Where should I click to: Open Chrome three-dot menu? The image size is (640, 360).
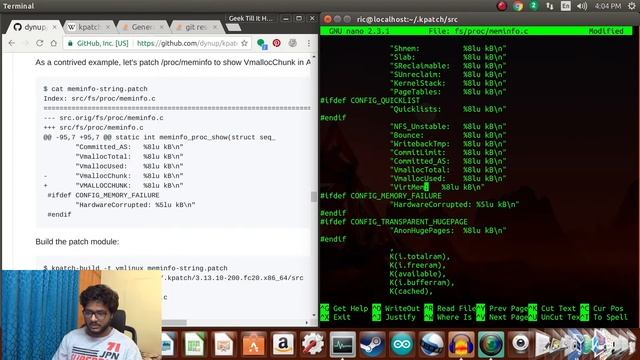coord(309,43)
